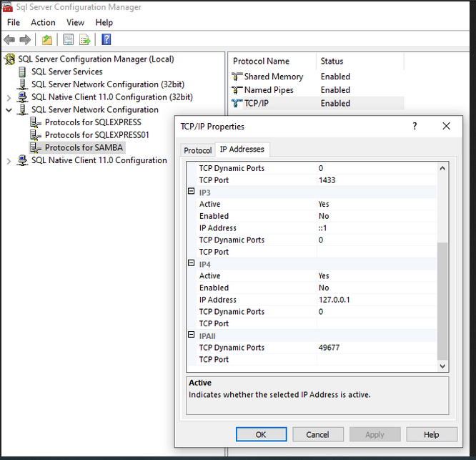The image size is (476, 460).
Task: Select Protocols for SQLEXPRESS tree item
Action: (93, 122)
